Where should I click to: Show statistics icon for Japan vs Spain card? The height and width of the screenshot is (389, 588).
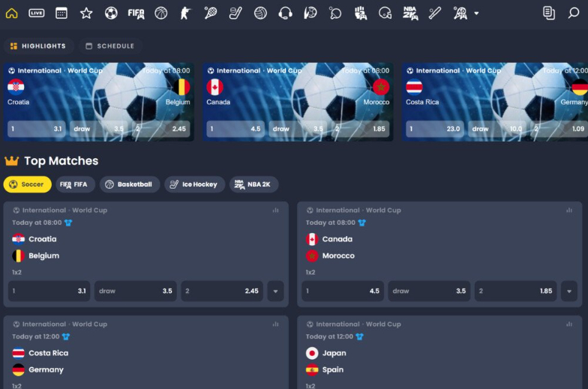point(569,324)
